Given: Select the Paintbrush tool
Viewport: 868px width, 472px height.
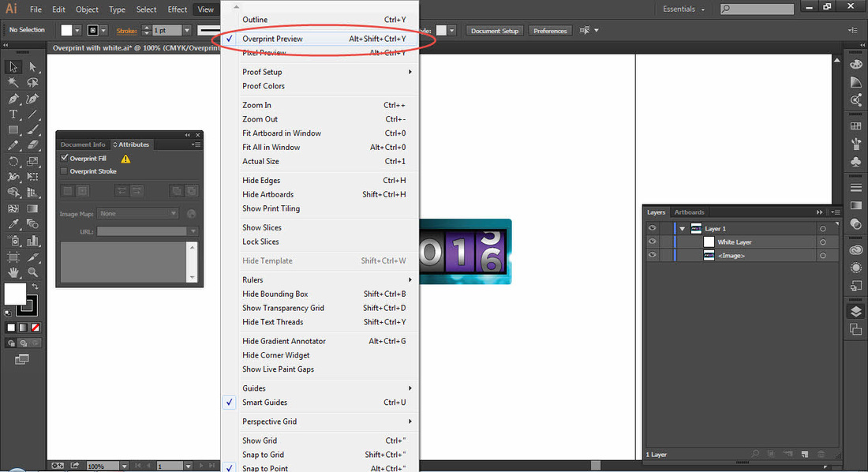Looking at the screenshot, I should pyautogui.click(x=32, y=129).
